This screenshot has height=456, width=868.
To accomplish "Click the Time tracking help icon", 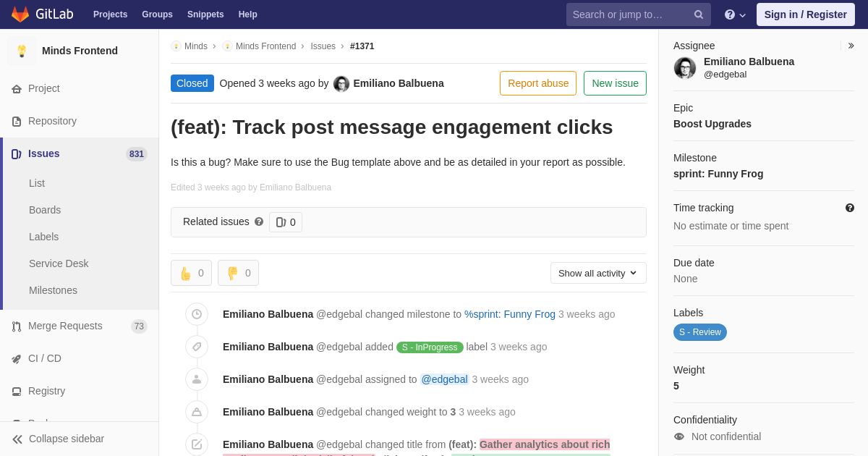I will tap(850, 208).
